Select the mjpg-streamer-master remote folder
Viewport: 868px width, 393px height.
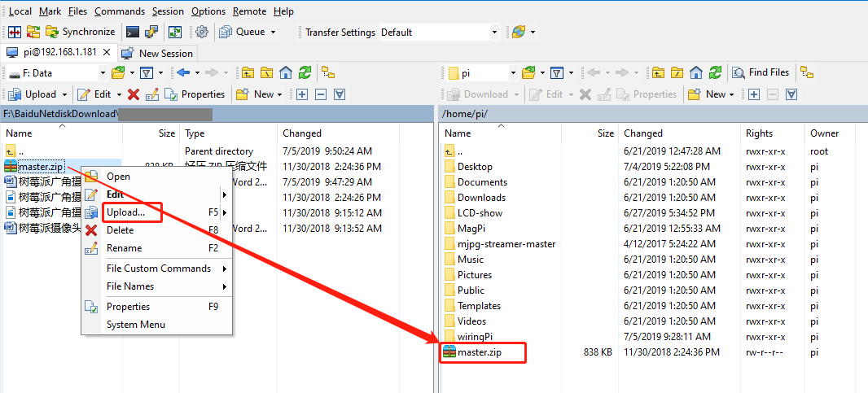506,244
